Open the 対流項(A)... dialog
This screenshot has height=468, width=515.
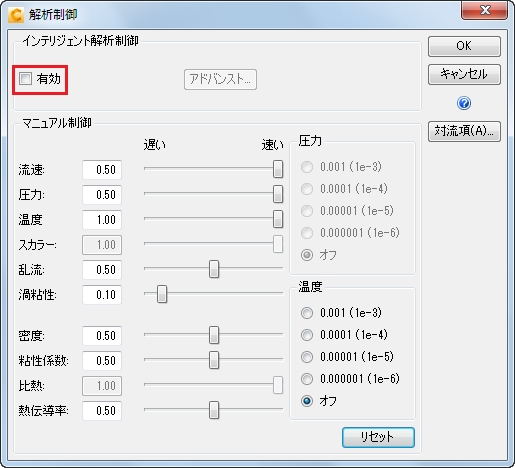(464, 131)
